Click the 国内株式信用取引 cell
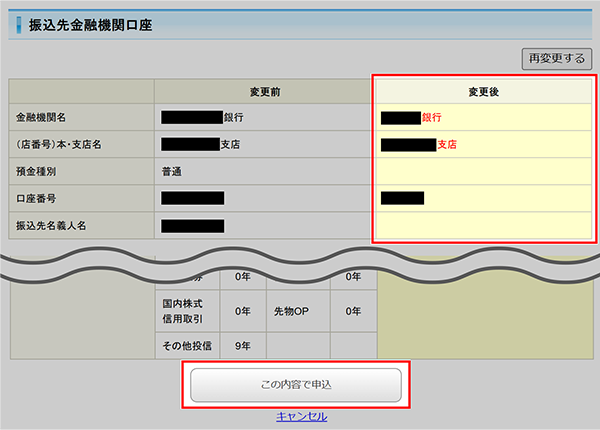The height and width of the screenshot is (430, 600). 186,310
